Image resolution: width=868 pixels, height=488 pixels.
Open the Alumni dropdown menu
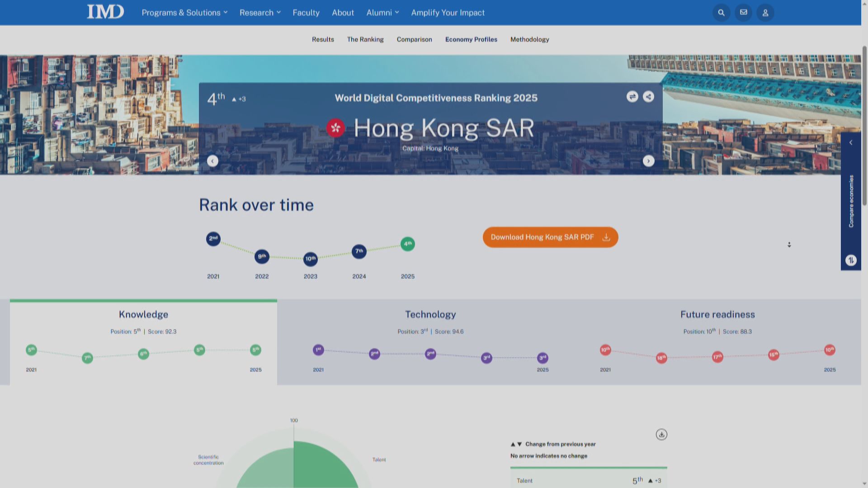click(x=382, y=13)
